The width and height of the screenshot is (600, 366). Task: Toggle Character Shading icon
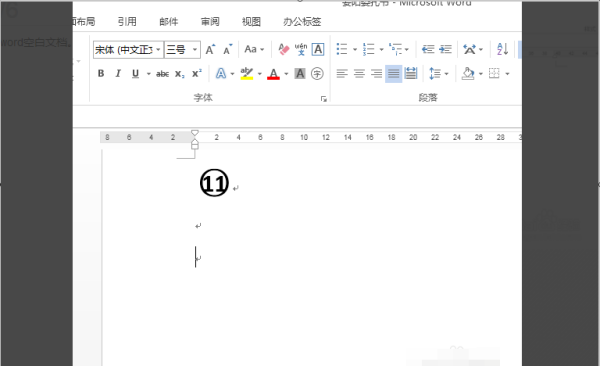click(300, 74)
